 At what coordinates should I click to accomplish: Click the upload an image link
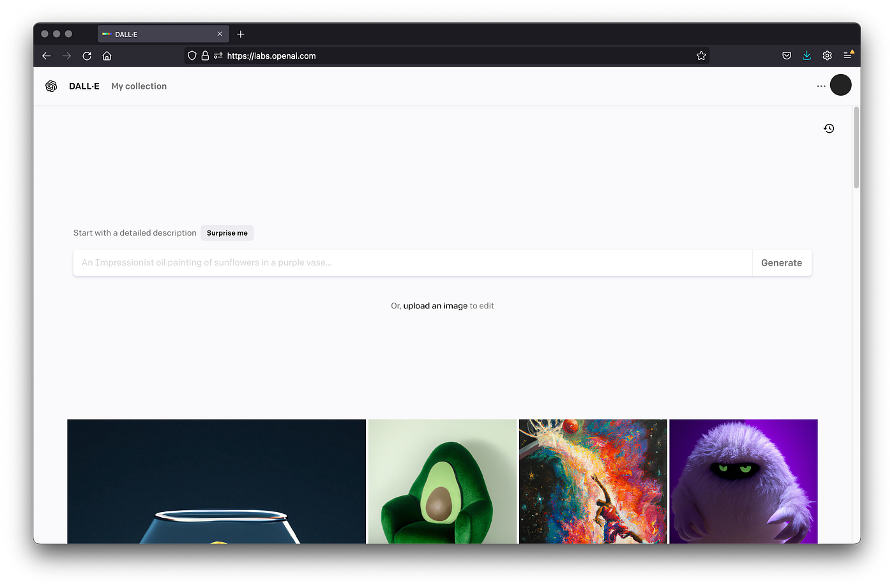click(x=435, y=306)
